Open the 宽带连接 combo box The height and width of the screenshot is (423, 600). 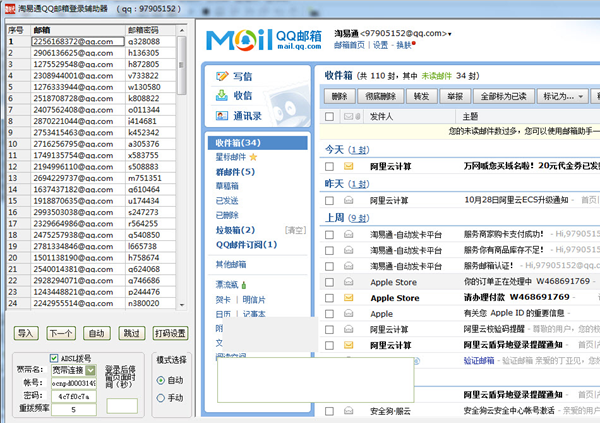pos(74,370)
